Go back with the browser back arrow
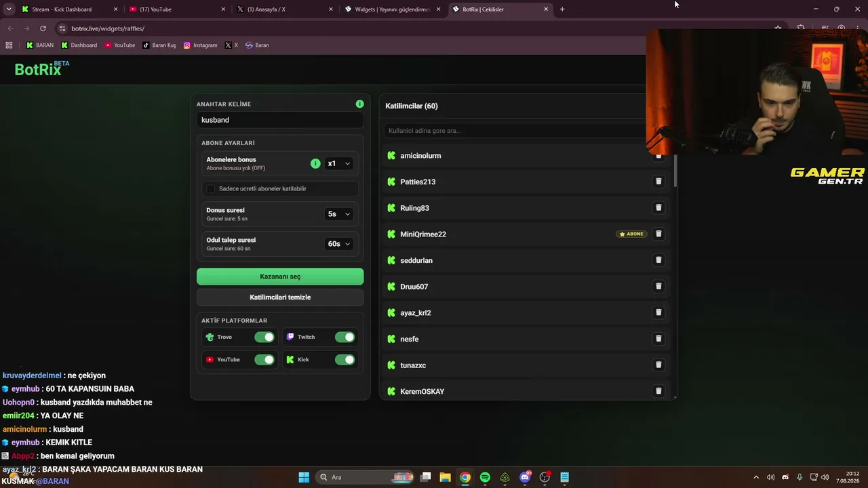868x488 pixels. point(10,28)
